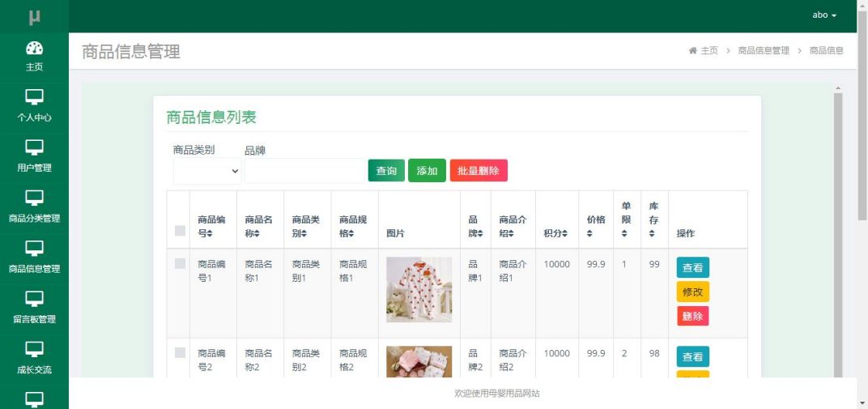Click footer text 欢迎使用母婴用品网站
The image size is (868, 409).
coord(497,394)
